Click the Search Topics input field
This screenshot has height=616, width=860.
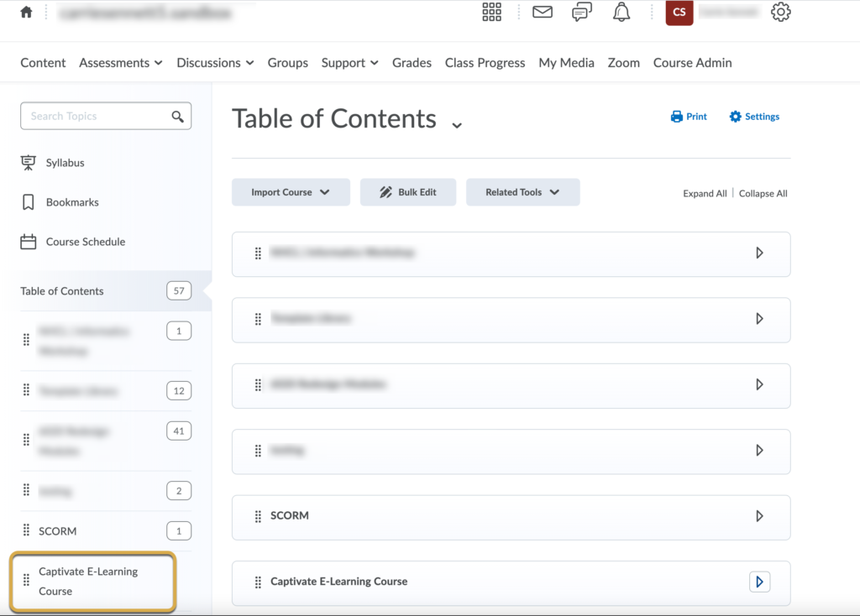106,116
